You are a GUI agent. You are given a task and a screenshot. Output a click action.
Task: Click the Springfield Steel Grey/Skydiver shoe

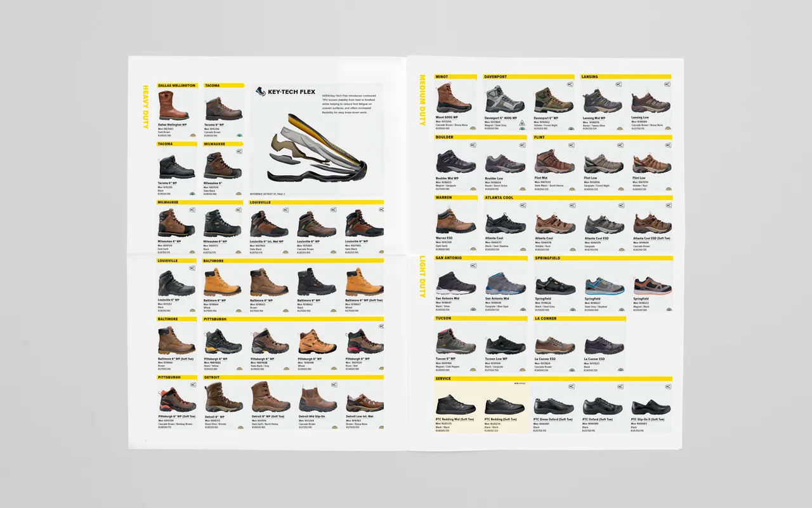[605, 286]
